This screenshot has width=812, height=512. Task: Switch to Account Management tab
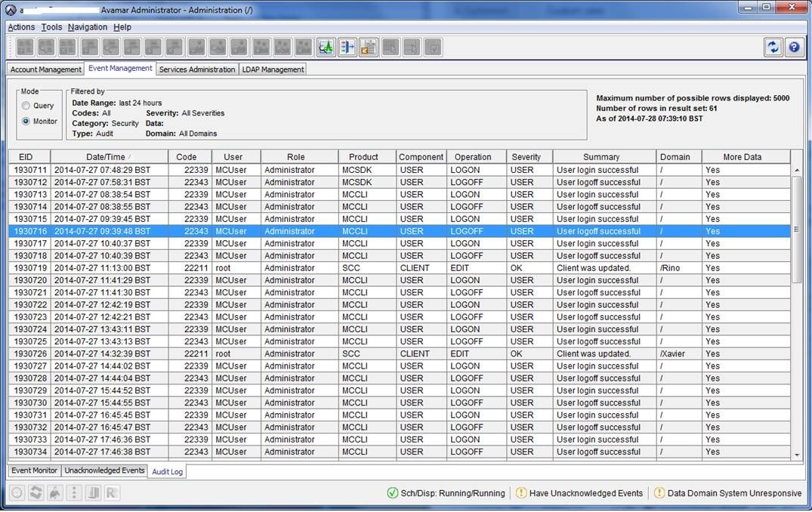coord(45,69)
